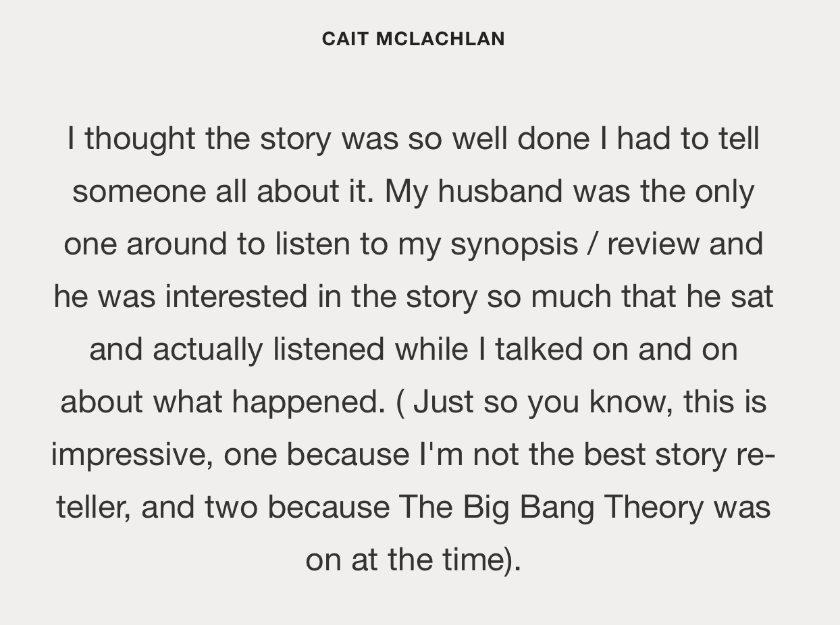The width and height of the screenshot is (840, 625).
Task: Click the word "around" in the review
Action: click(x=177, y=244)
